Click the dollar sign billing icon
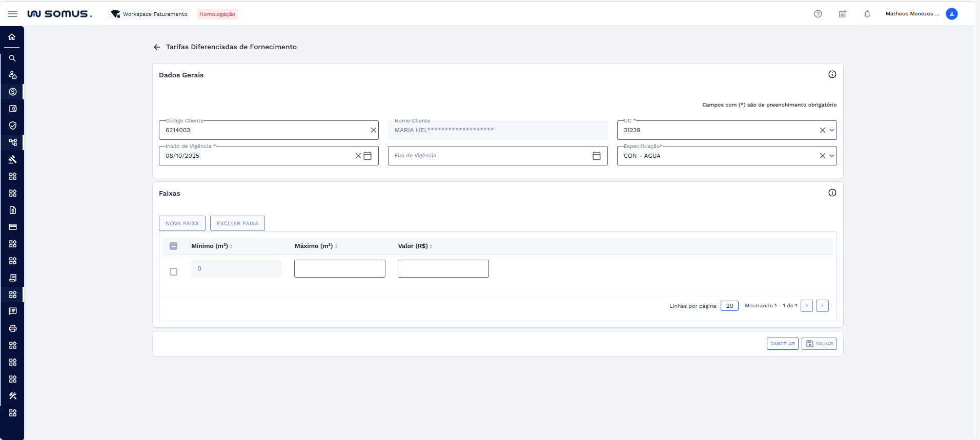This screenshot has width=980, height=440. 12,92
